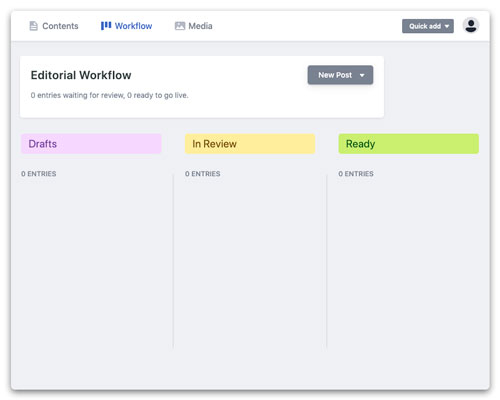Select the Ready column header
Screen dimensions: 500x400
coord(409,144)
